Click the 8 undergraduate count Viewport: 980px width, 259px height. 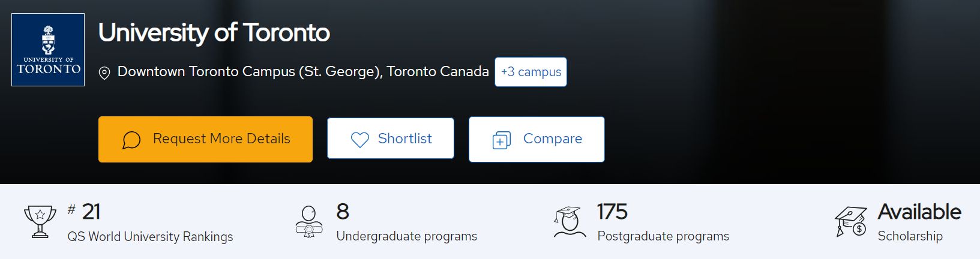pyautogui.click(x=343, y=212)
